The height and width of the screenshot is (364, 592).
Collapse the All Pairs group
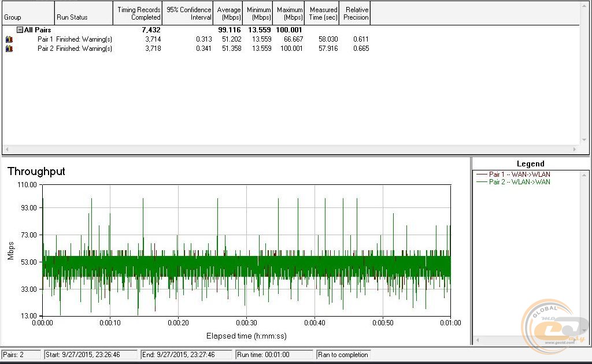20,30
